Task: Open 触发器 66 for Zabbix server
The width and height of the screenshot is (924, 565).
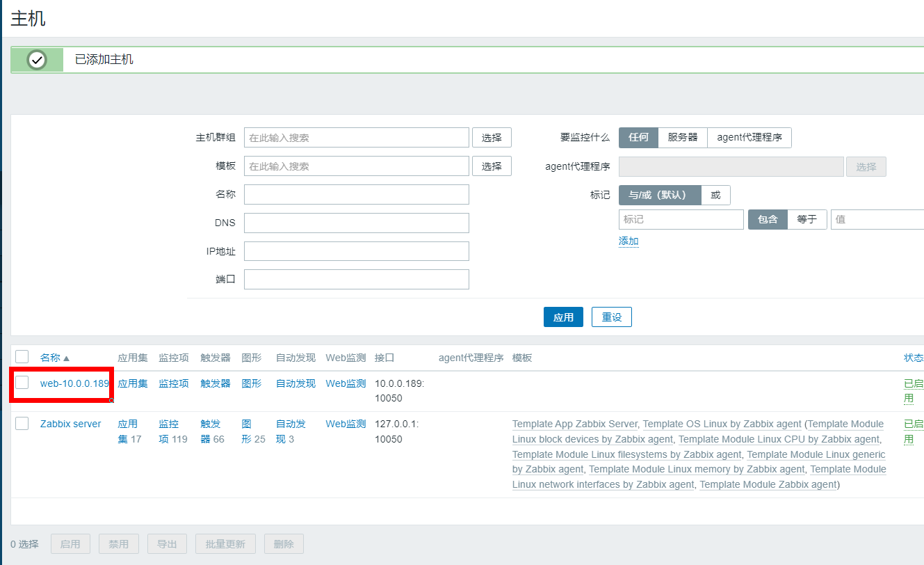Action: pyautogui.click(x=212, y=431)
